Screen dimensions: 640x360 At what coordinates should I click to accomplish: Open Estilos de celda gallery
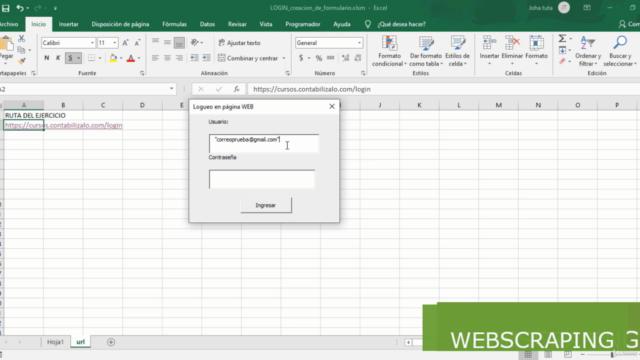pos(458,51)
